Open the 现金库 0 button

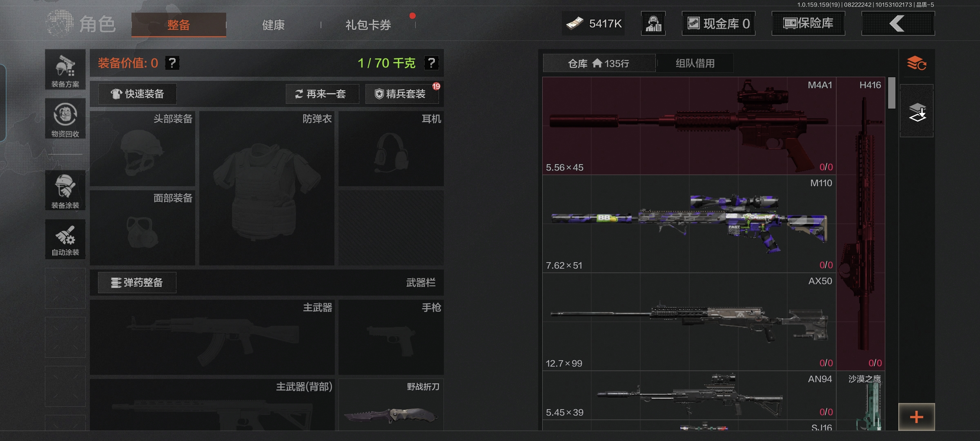coord(718,23)
